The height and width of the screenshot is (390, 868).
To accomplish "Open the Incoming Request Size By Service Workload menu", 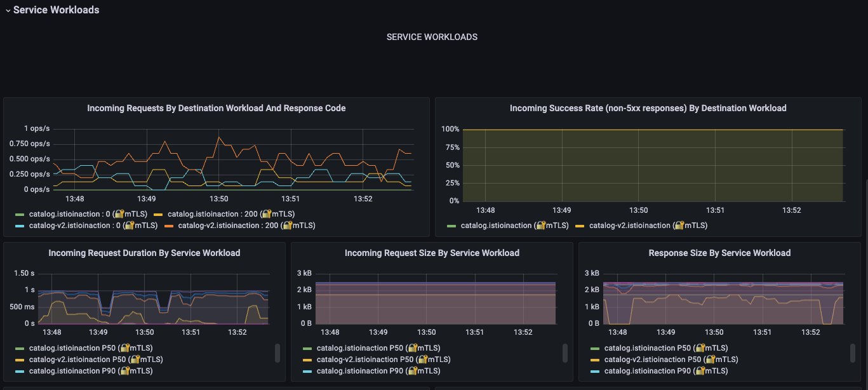I will (432, 253).
